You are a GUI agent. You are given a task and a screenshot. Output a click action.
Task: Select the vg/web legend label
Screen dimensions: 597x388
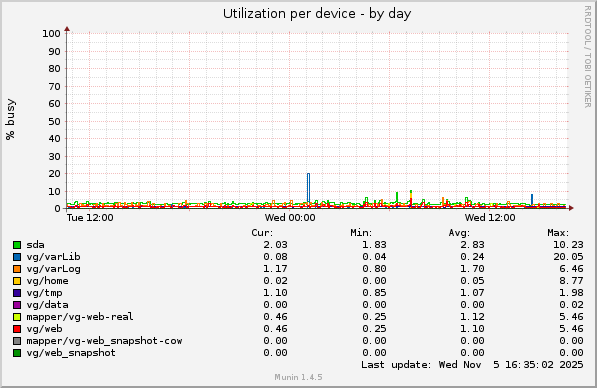click(x=44, y=329)
